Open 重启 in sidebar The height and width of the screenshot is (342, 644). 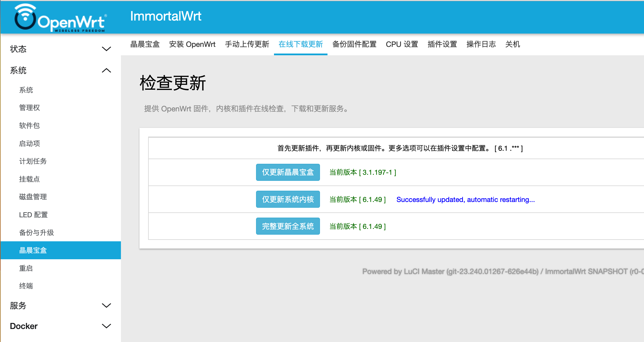(26, 268)
